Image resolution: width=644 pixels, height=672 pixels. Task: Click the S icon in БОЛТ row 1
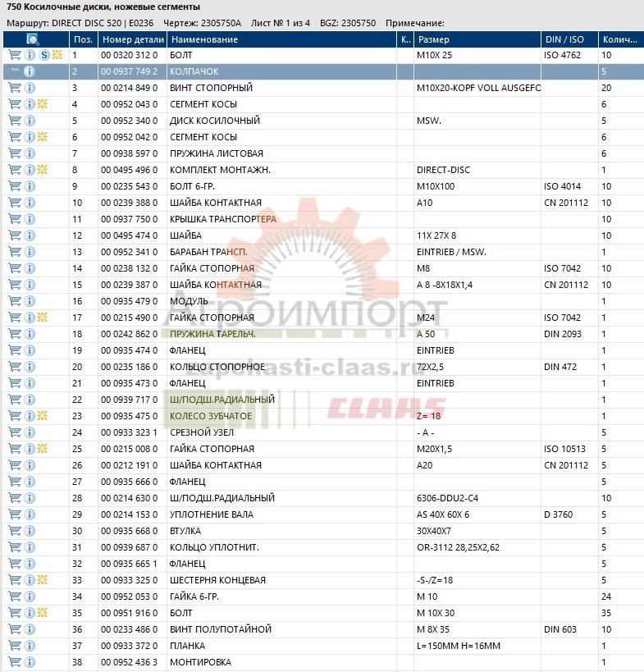pos(44,55)
